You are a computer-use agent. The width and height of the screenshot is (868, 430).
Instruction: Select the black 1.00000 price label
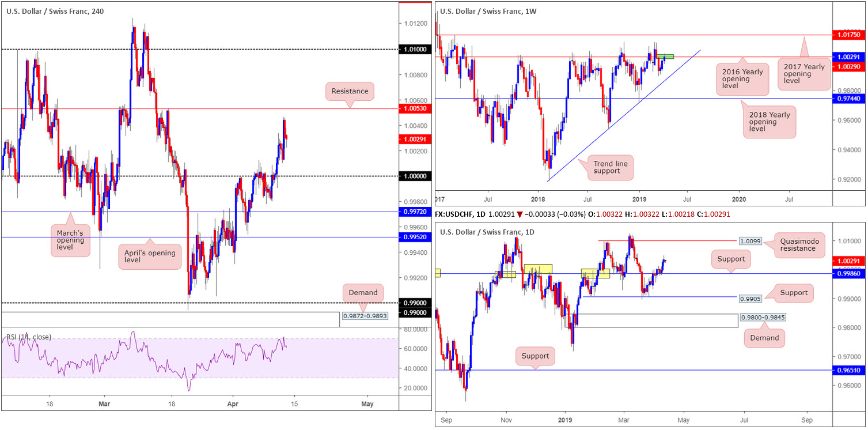click(415, 176)
